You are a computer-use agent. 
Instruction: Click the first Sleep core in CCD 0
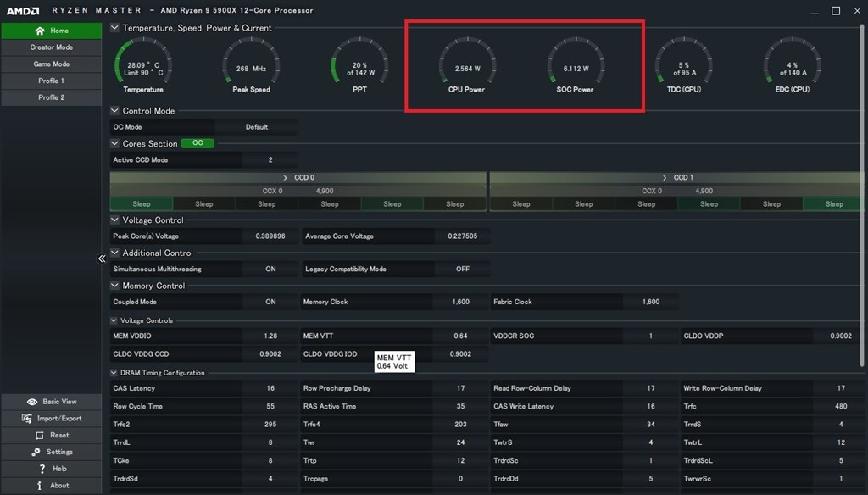(x=142, y=204)
